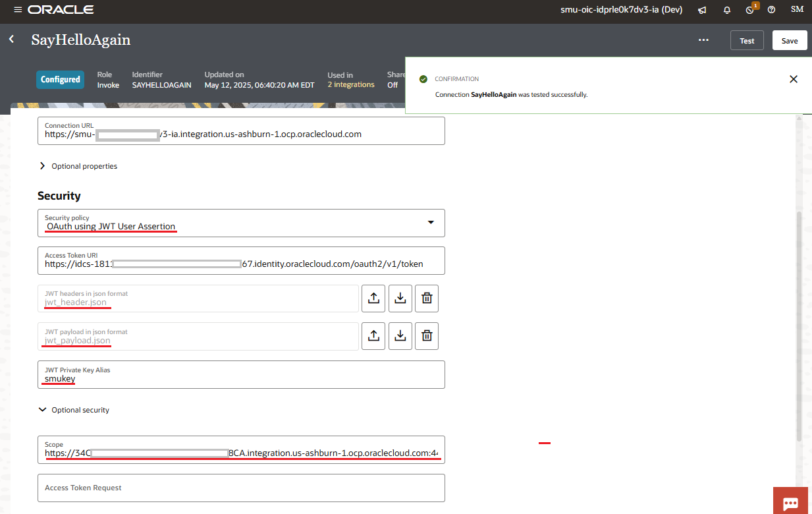Image resolution: width=812 pixels, height=514 pixels.
Task: Open the SM user profile menu
Action: [797, 10]
